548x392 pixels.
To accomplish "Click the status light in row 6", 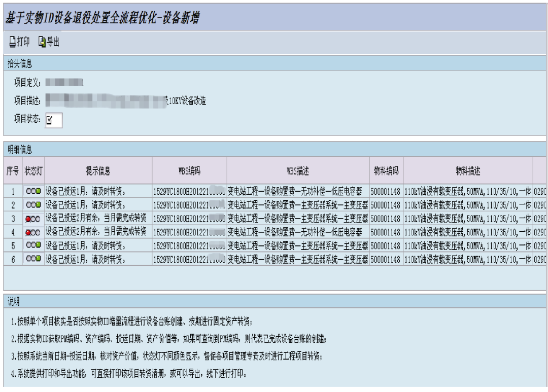I will point(33,259).
